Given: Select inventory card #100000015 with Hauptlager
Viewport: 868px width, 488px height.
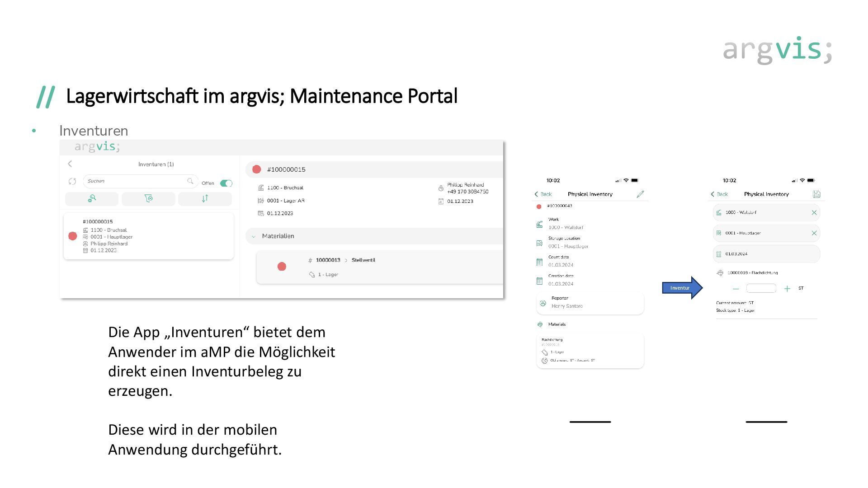Looking at the screenshot, I should (x=149, y=236).
